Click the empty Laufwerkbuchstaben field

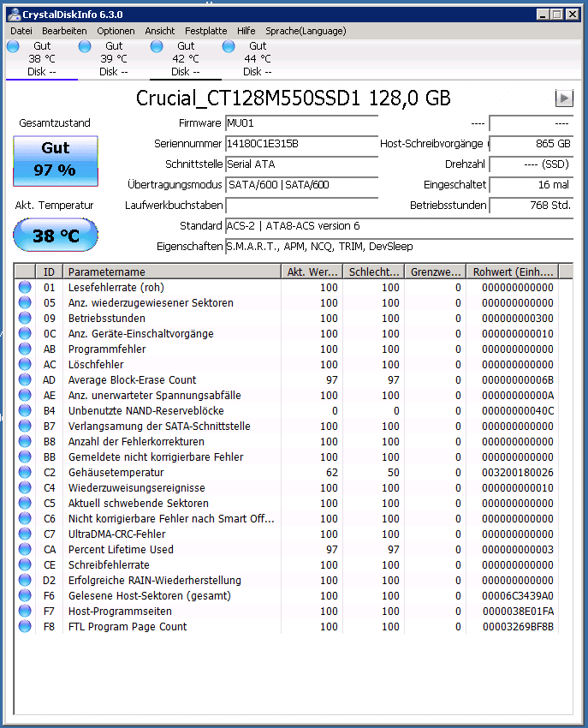click(x=301, y=206)
